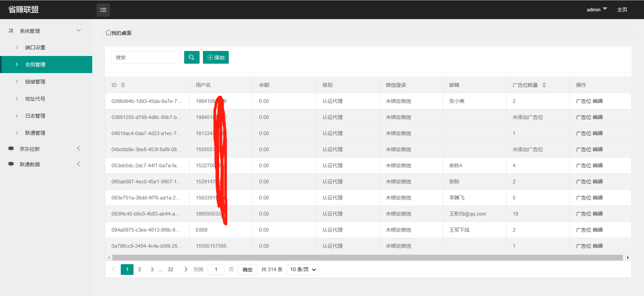The width and height of the screenshot is (644, 296).
Task: Click the 京东拉新 monitor icon
Action: pyautogui.click(x=11, y=149)
